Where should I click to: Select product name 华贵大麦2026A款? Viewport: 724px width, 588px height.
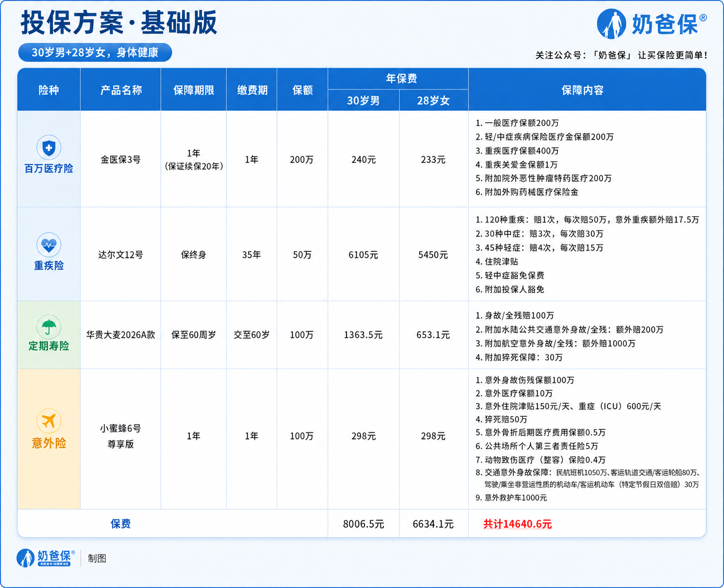point(121,335)
